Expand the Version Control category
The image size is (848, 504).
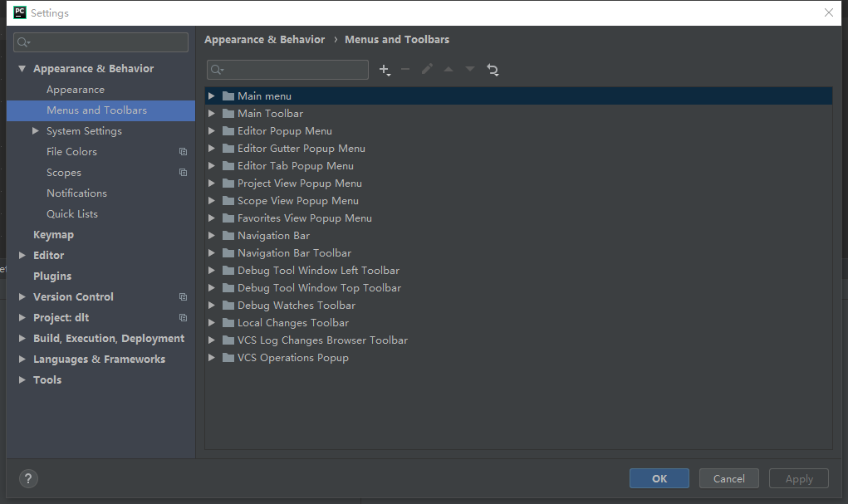tap(21, 296)
